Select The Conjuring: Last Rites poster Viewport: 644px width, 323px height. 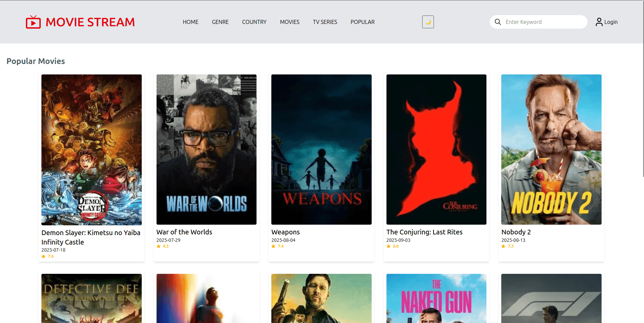(x=436, y=150)
